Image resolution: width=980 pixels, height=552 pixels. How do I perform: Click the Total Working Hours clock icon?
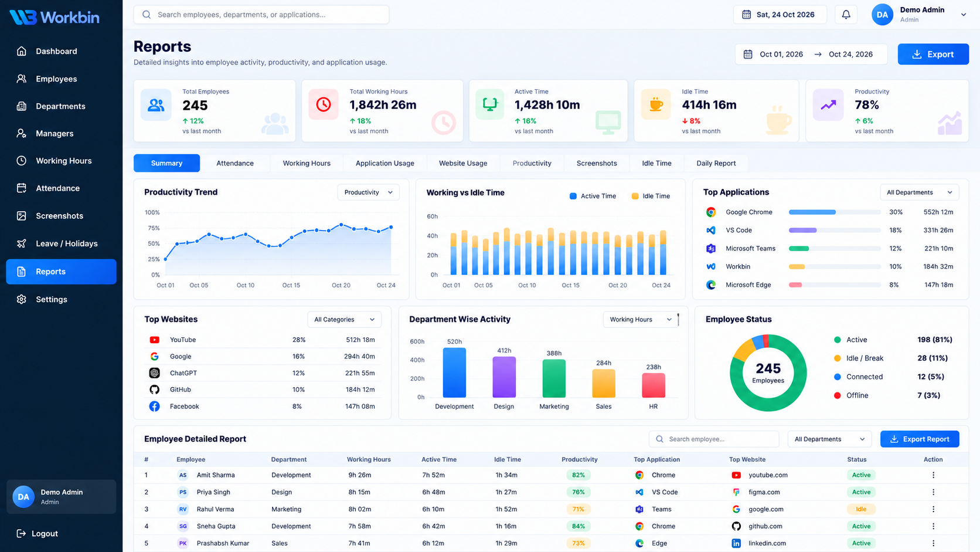324,104
